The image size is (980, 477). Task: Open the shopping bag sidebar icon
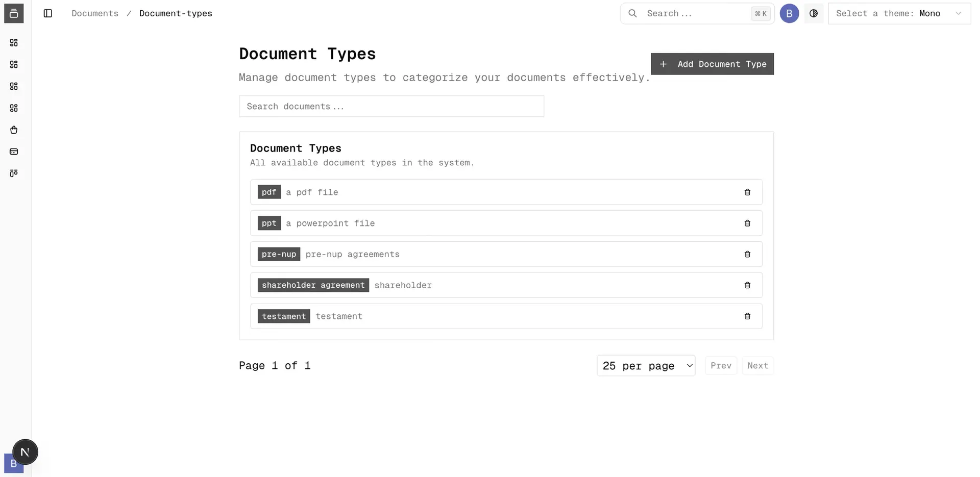tap(14, 130)
